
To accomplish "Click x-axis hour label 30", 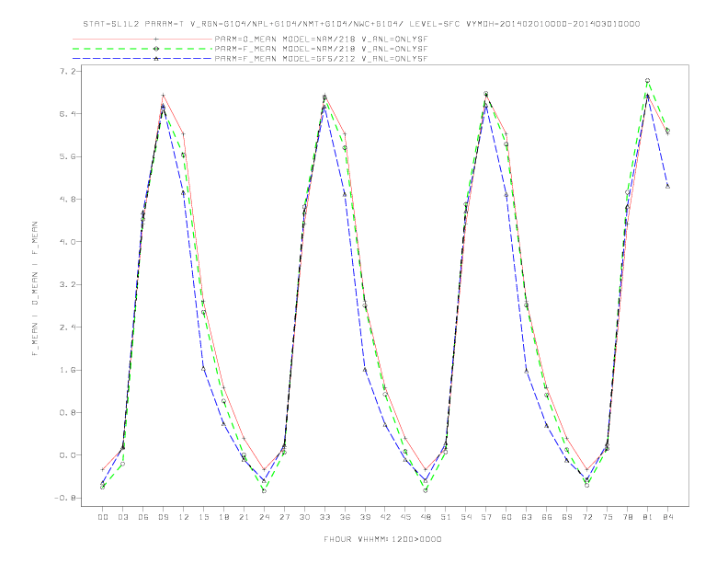I will pos(304,517).
